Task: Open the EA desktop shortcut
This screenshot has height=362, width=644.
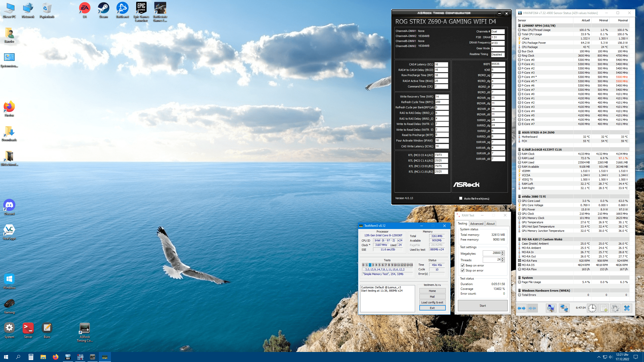Action: 85,10
